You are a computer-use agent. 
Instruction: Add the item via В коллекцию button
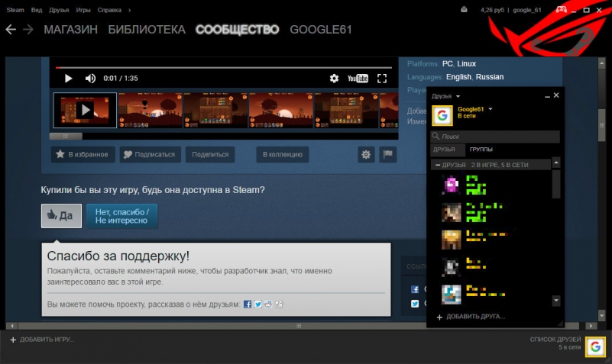coord(283,154)
